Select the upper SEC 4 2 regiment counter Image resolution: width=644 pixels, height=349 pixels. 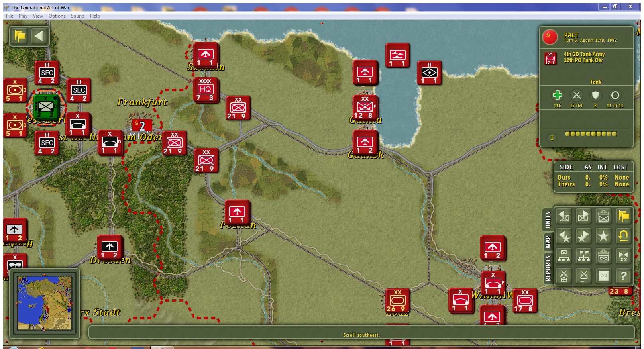pyautogui.click(x=47, y=73)
